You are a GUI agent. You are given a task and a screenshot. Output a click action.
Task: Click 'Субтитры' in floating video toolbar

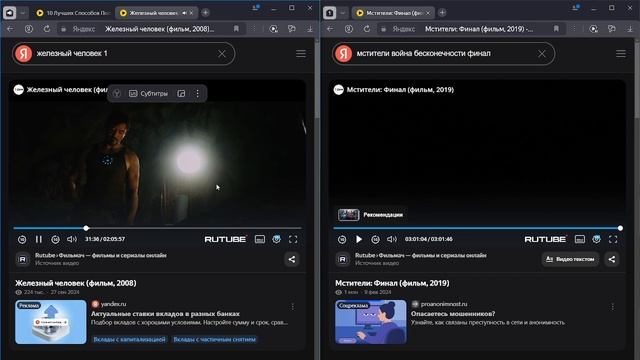[x=149, y=93]
